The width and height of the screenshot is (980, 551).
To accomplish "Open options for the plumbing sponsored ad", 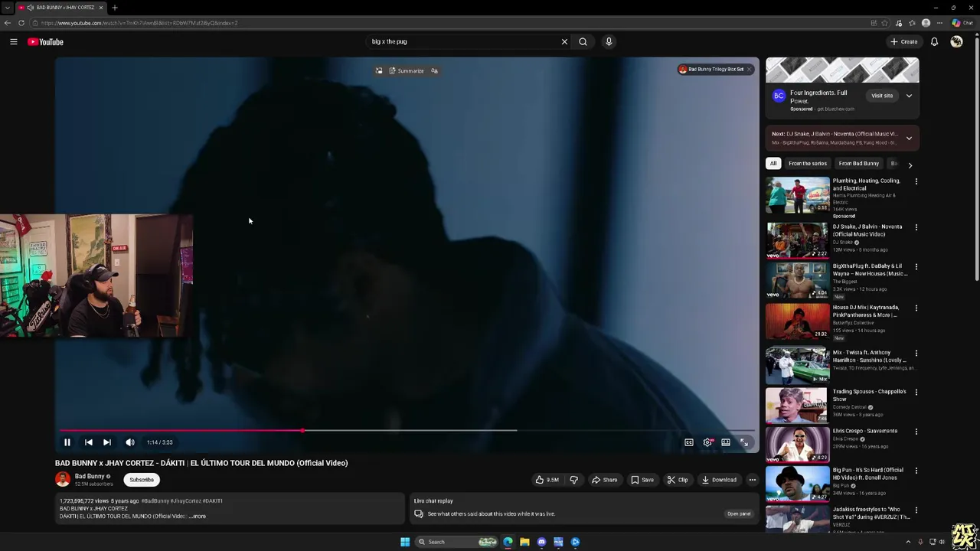I will (x=916, y=182).
